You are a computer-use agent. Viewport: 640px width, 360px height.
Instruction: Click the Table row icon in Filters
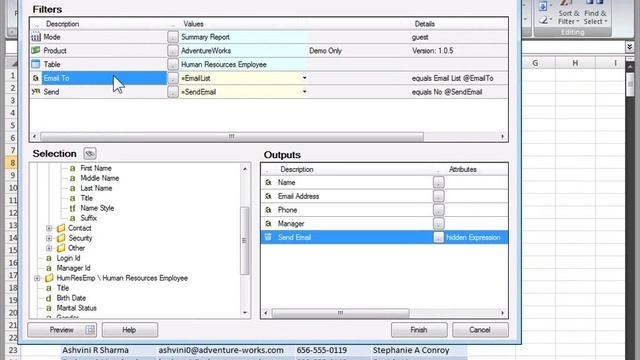pyautogui.click(x=36, y=64)
